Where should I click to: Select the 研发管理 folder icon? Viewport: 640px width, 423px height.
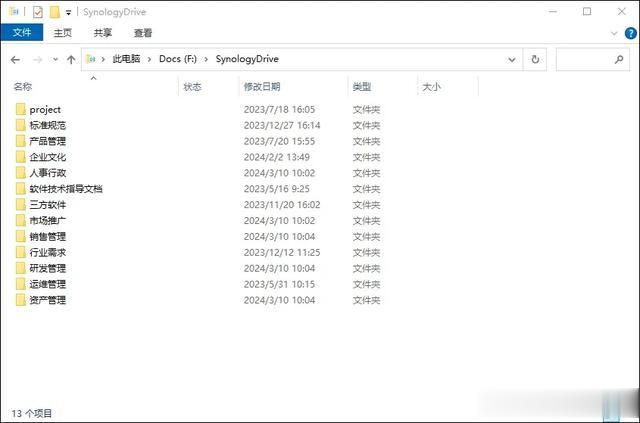pyautogui.click(x=21, y=269)
